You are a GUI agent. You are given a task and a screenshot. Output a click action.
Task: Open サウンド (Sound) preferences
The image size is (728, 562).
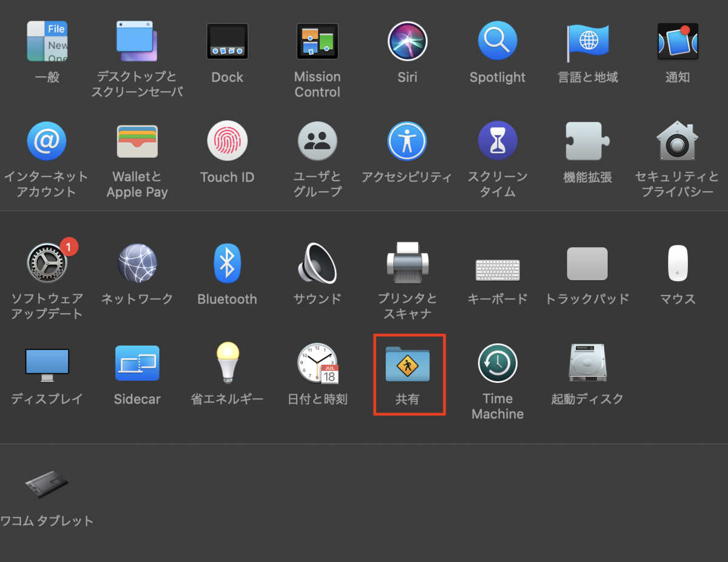pyautogui.click(x=317, y=263)
